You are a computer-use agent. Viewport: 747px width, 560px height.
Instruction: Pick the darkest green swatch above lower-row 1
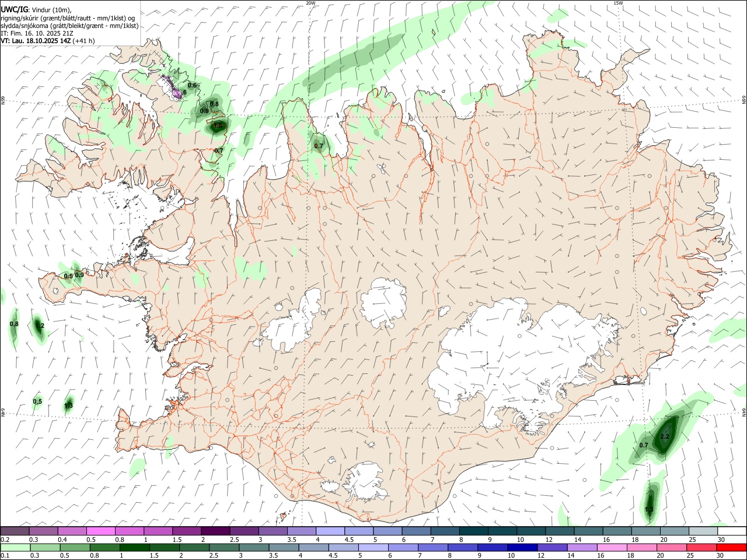click(135, 548)
